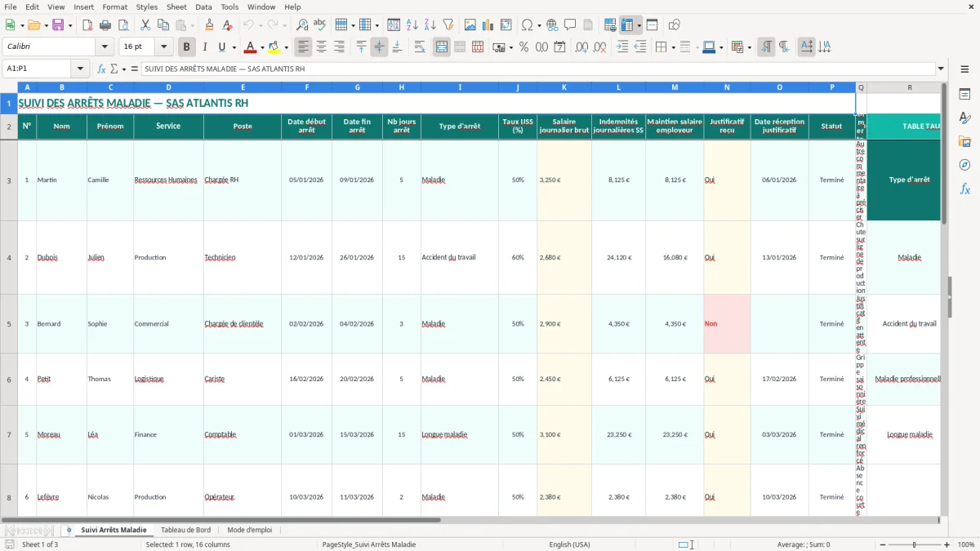Image resolution: width=980 pixels, height=551 pixels.
Task: Click the Sort Descending icon
Action: coord(430,25)
